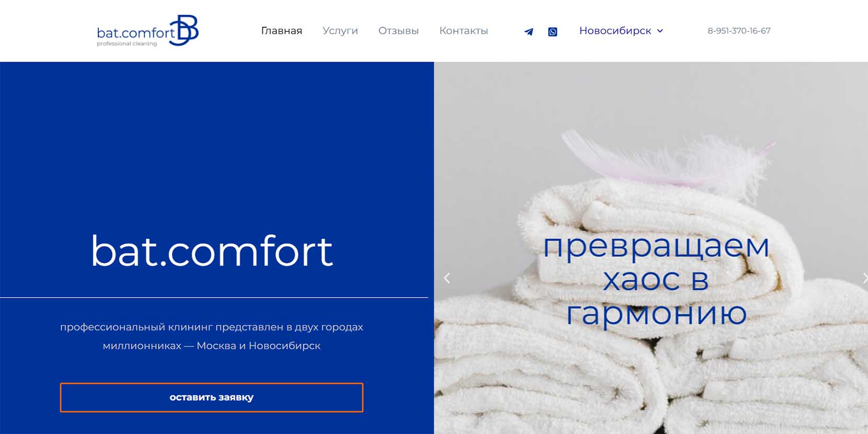This screenshot has width=868, height=434.
Task: Open the Контакты menu item
Action: click(x=463, y=31)
